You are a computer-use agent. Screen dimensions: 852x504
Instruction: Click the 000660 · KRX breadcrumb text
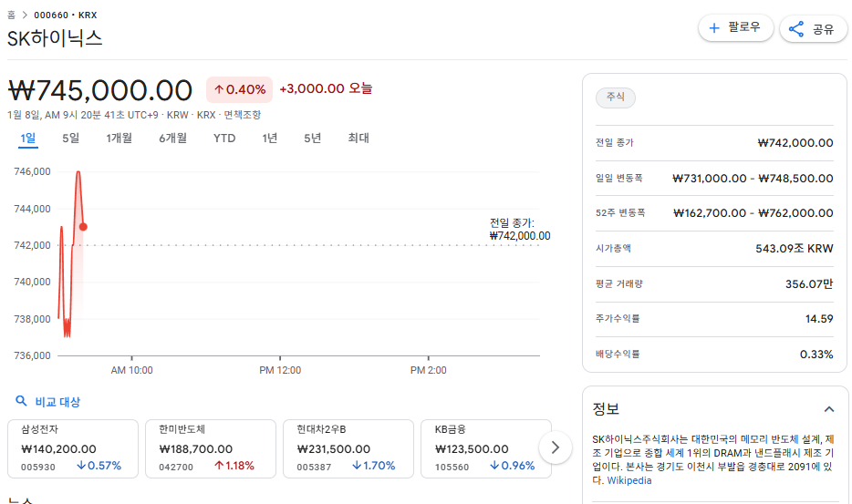pos(65,15)
